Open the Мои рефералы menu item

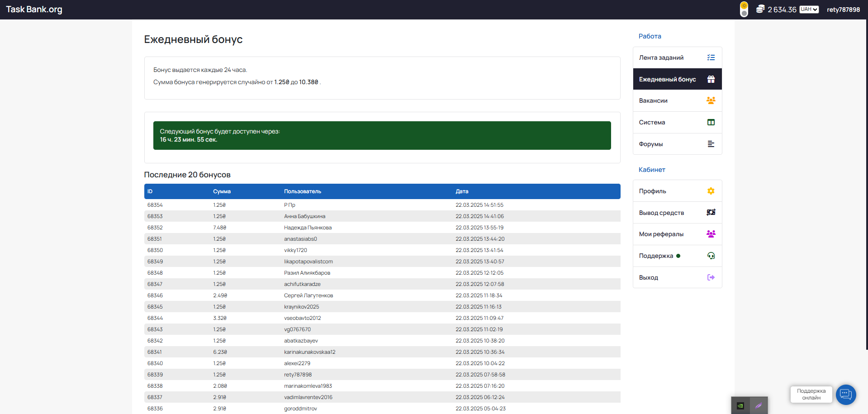pyautogui.click(x=677, y=234)
